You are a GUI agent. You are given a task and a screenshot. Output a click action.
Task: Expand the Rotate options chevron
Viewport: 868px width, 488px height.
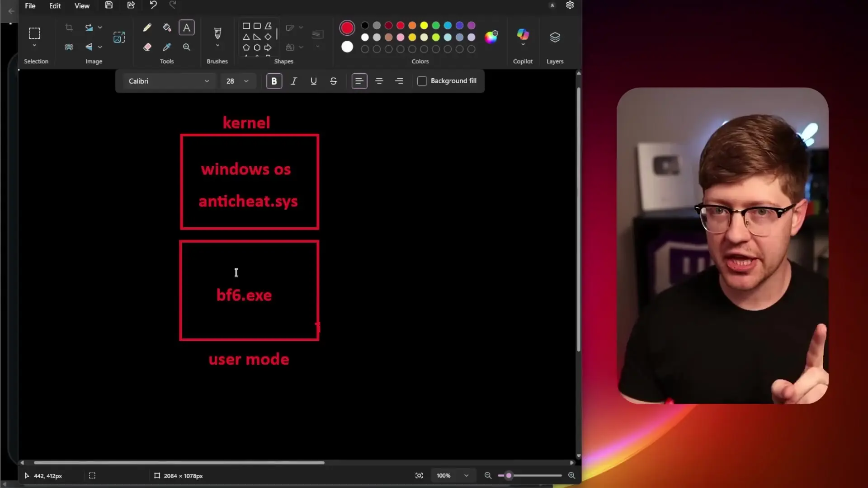pos(100,28)
